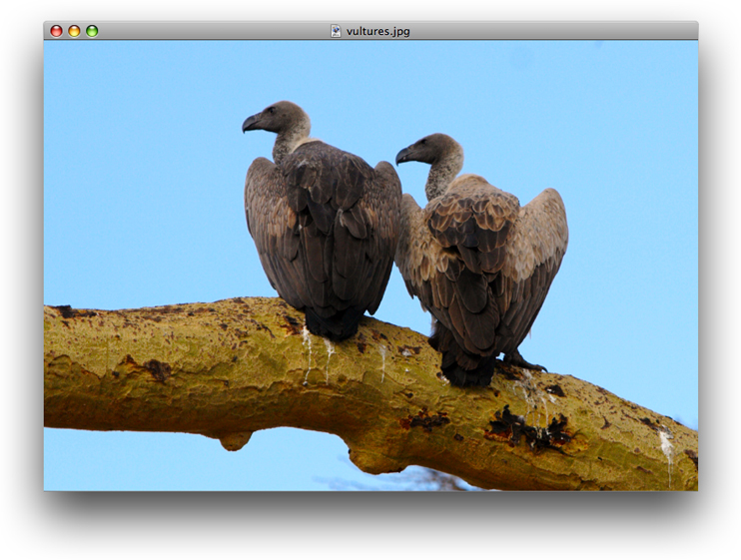The width and height of the screenshot is (741, 560).
Task: Zoom the window using the green button
Action: pos(92,31)
